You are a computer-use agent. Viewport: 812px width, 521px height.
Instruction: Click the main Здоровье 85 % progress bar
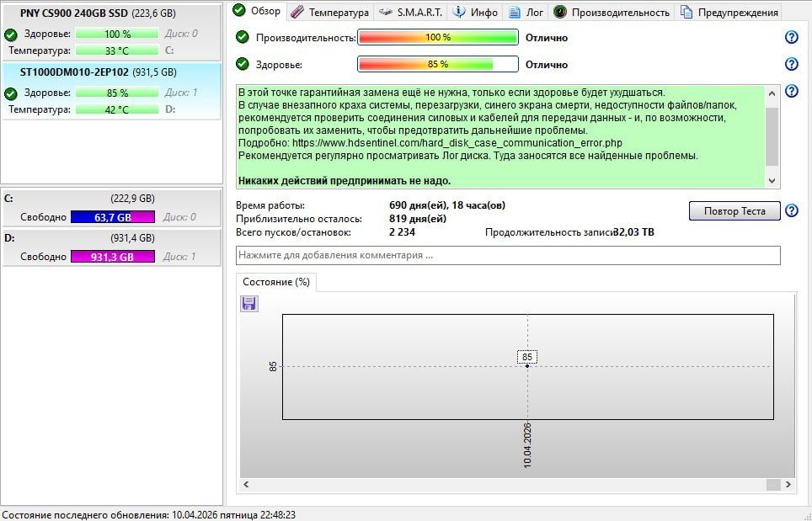438,64
